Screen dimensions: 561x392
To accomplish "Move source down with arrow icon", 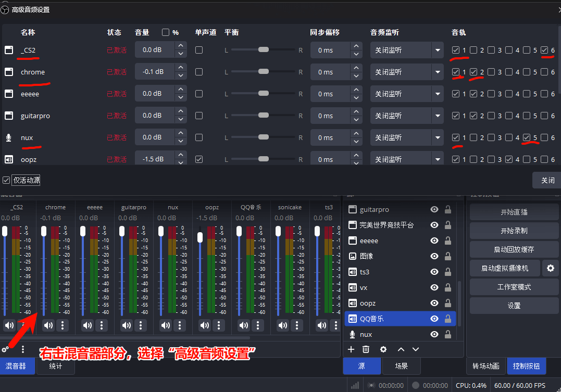I will point(415,349).
